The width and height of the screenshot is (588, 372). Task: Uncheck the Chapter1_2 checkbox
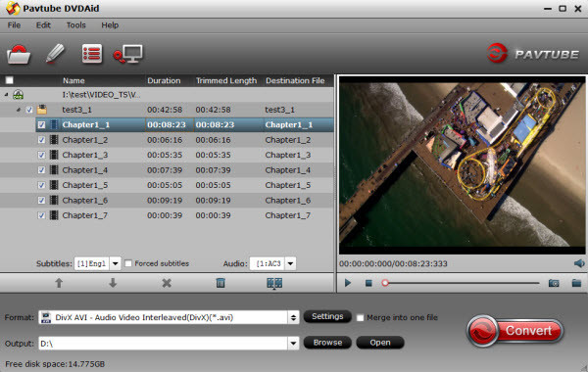coord(41,140)
